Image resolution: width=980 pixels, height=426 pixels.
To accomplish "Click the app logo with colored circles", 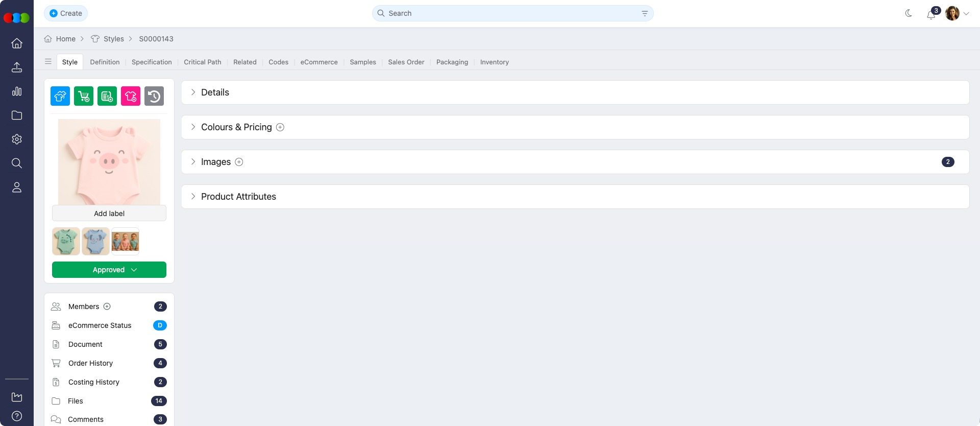I will [x=16, y=18].
